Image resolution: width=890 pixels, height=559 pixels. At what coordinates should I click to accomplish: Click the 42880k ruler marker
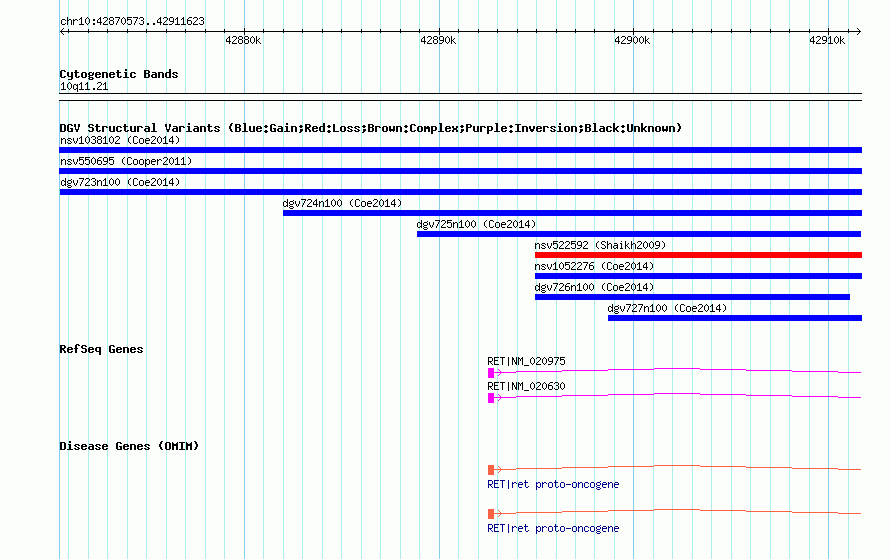point(243,40)
